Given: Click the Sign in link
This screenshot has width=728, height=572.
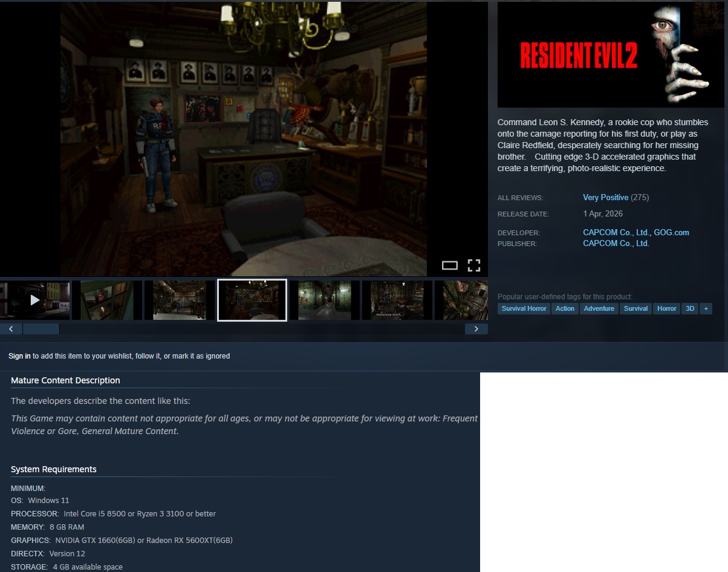Looking at the screenshot, I should (x=19, y=356).
